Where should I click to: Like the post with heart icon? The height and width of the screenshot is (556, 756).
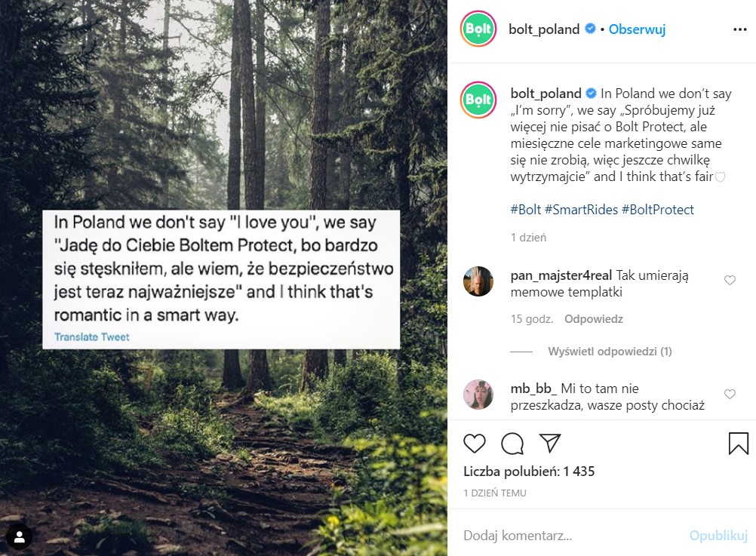coord(475,443)
